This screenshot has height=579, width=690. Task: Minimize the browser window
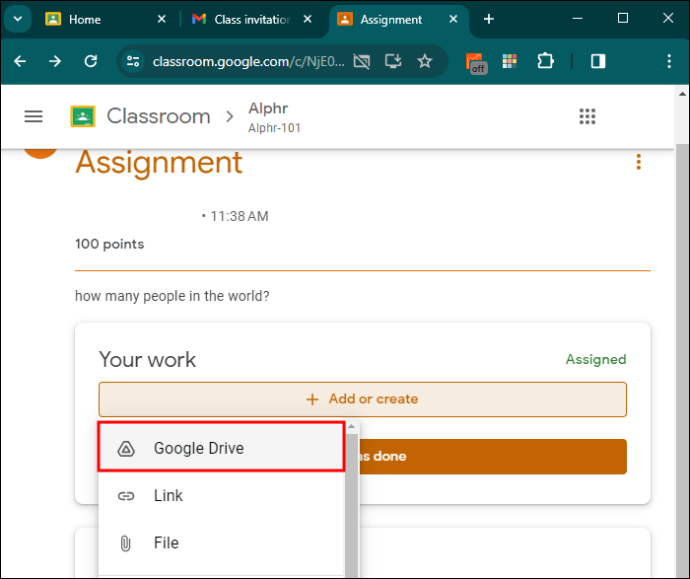point(577,18)
